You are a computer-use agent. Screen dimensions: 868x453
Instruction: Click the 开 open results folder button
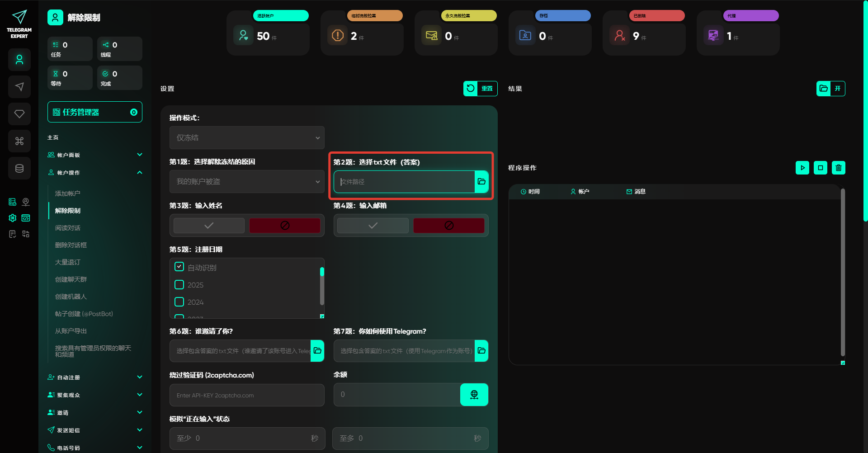[831, 89]
